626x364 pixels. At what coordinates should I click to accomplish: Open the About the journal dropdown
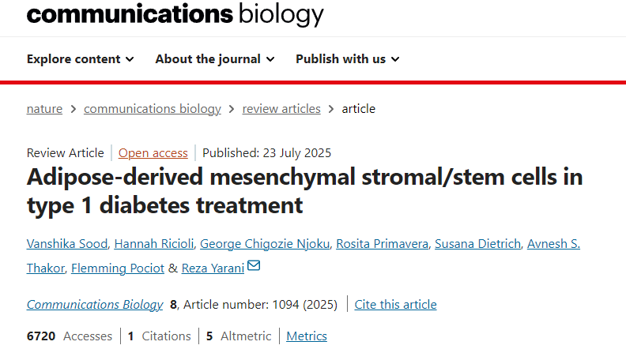click(x=215, y=59)
